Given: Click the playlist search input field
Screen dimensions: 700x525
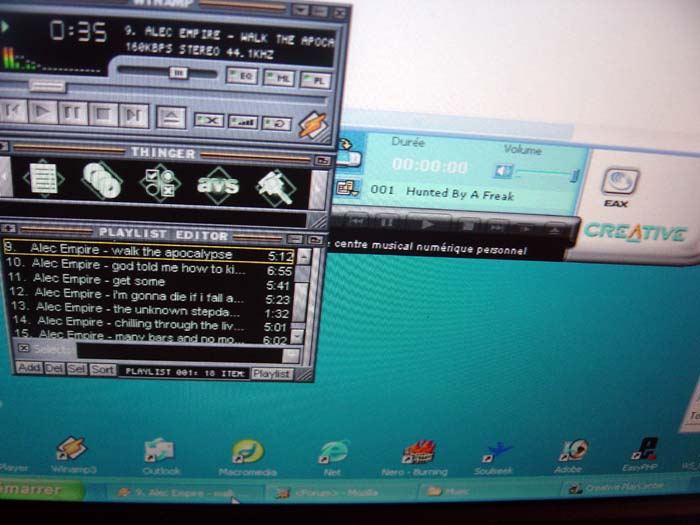Looking at the screenshot, I should [179, 353].
